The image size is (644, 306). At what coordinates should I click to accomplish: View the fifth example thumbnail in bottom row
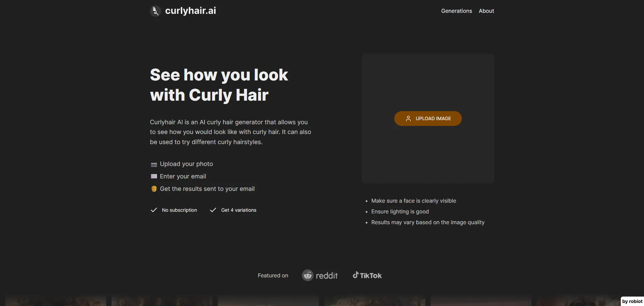(481, 301)
